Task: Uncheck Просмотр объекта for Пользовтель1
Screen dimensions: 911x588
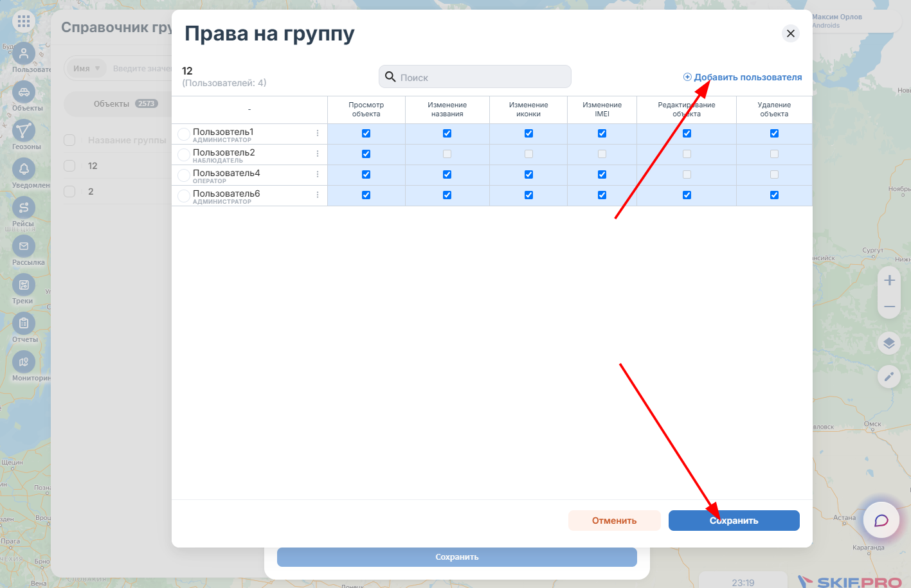Action: point(366,134)
